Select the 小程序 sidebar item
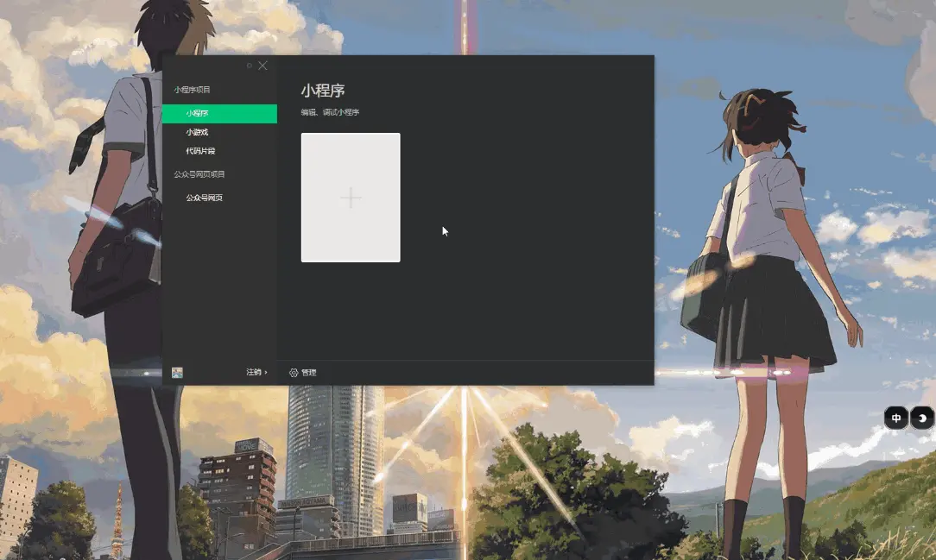 tap(219, 113)
